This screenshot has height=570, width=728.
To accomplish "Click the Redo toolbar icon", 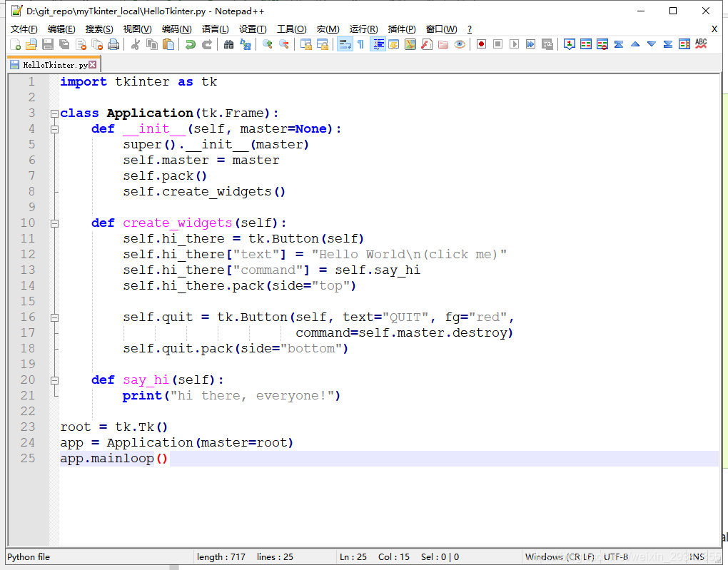I will point(206,44).
